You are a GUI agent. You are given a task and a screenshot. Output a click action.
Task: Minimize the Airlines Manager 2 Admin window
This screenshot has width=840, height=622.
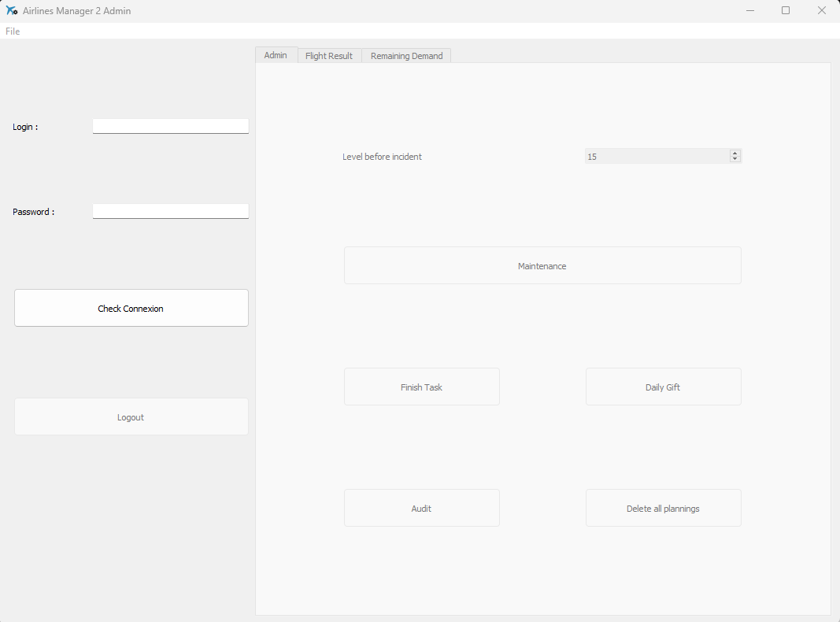click(750, 11)
